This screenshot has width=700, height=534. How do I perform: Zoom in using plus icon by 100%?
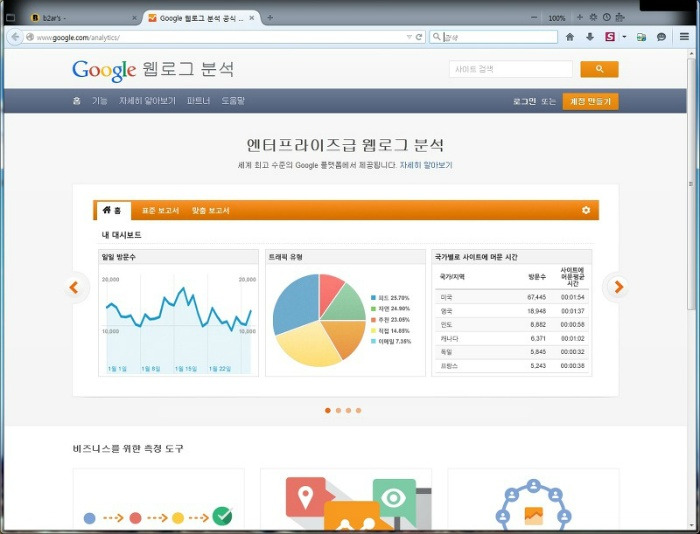click(x=579, y=17)
